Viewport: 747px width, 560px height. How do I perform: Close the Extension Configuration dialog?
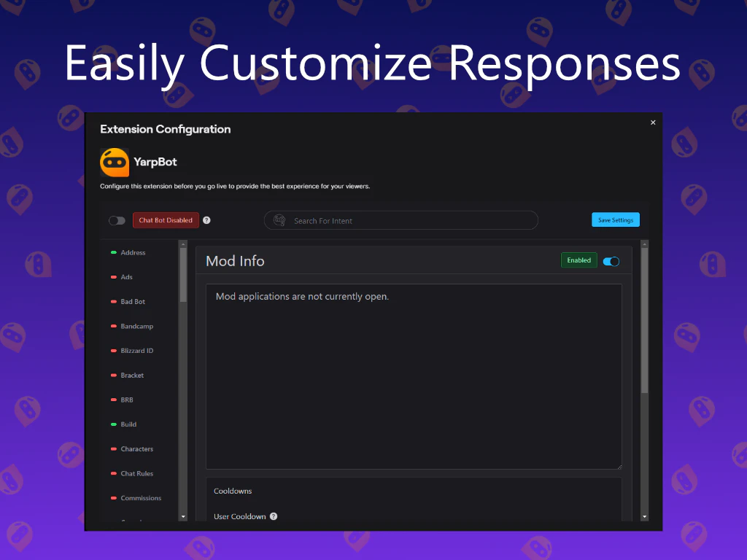coord(653,122)
